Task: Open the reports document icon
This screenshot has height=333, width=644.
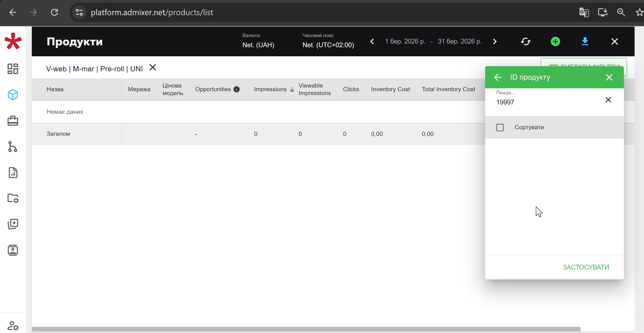Action: tap(13, 173)
